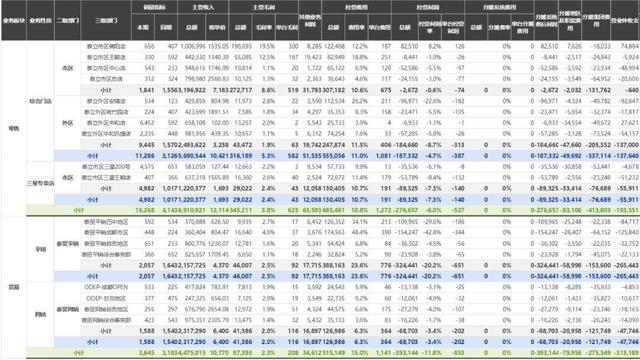Select the cell showing 2560.83
Image resolution: width=640 pixels, height=360 pixels.
(218, 79)
